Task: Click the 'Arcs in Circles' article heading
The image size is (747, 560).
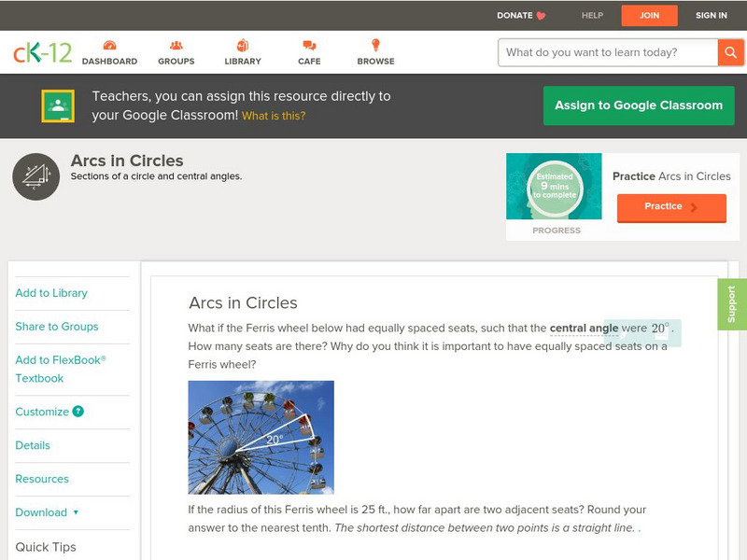Action: [x=243, y=302]
